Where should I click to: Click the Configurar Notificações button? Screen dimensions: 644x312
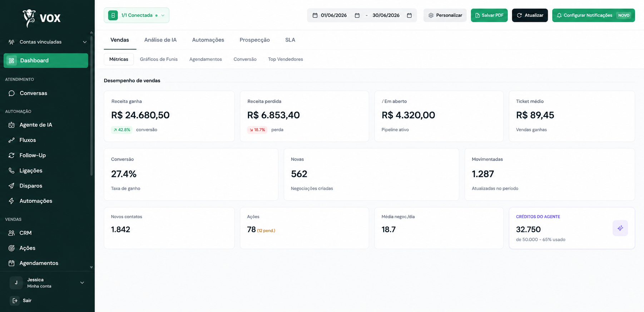click(x=593, y=15)
